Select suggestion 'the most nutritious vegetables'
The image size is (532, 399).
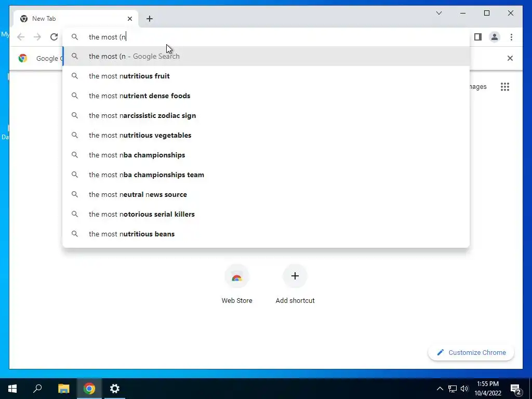[x=267, y=135]
